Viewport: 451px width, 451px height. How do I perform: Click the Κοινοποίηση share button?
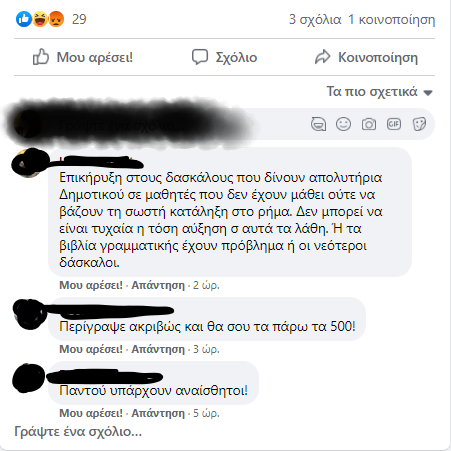(x=366, y=57)
